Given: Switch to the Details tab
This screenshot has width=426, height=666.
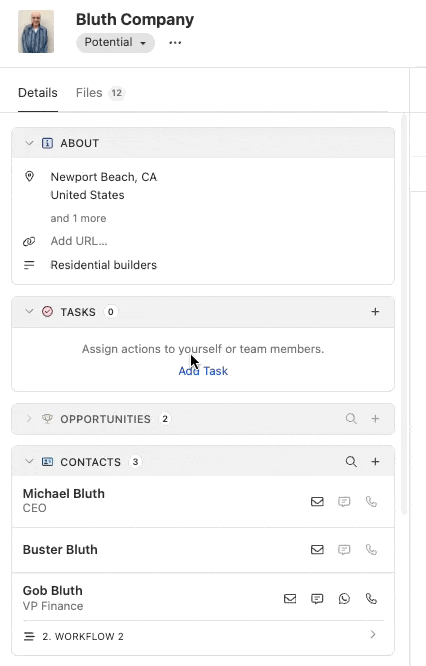Looking at the screenshot, I should (38, 93).
